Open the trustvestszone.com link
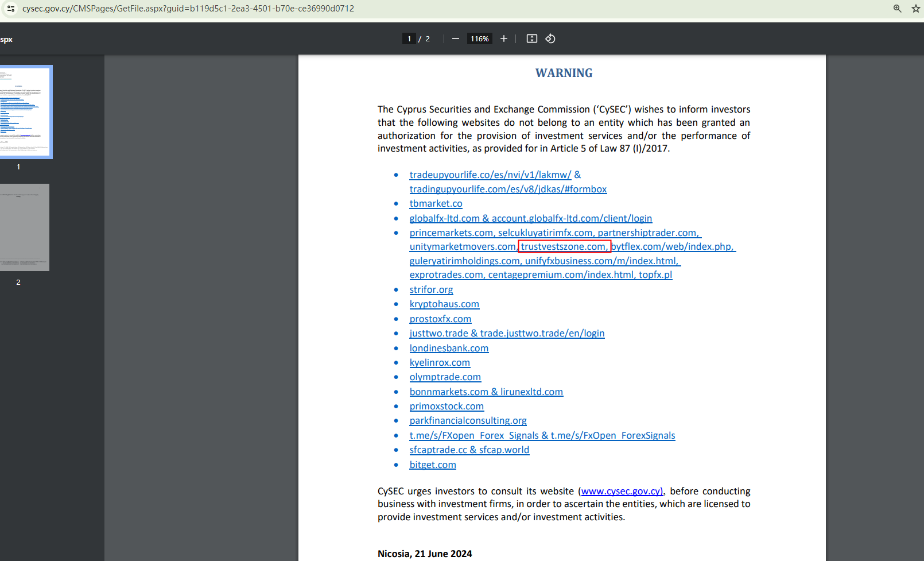Screen dimensions: 924x561 [564, 246]
